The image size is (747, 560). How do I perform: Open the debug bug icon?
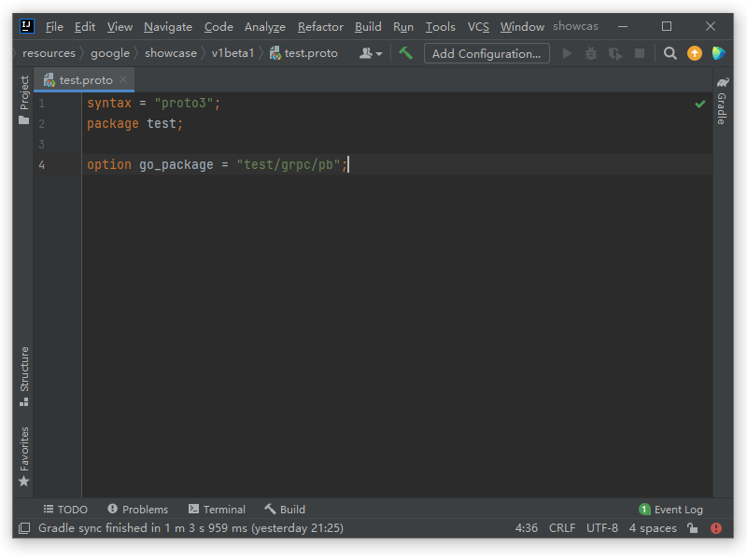pyautogui.click(x=590, y=53)
